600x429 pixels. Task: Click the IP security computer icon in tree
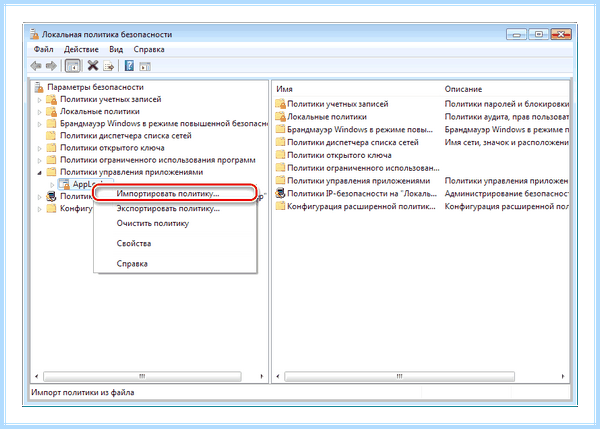tap(51, 197)
